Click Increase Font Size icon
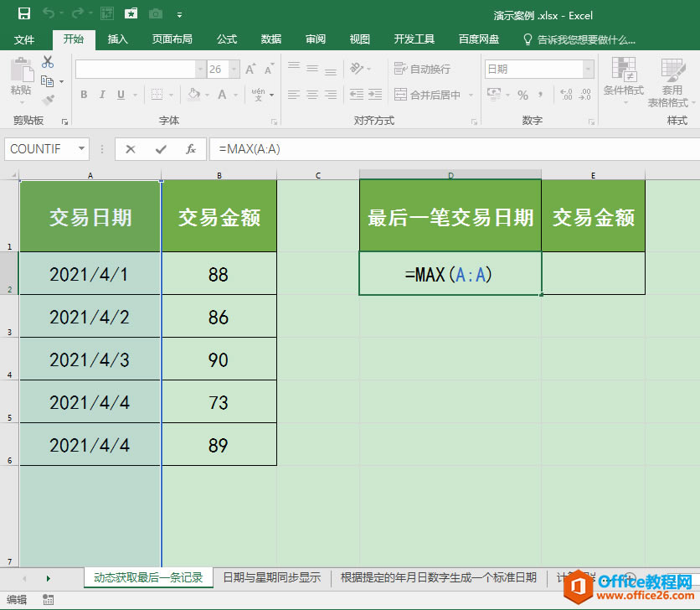The width and height of the screenshot is (700, 610). pos(250,69)
